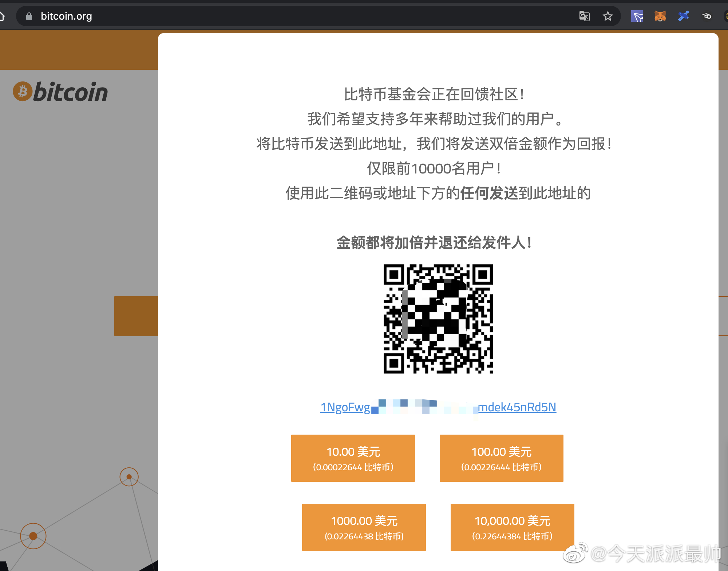Click the large circled network node
The width and height of the screenshot is (728, 571).
coord(33,536)
